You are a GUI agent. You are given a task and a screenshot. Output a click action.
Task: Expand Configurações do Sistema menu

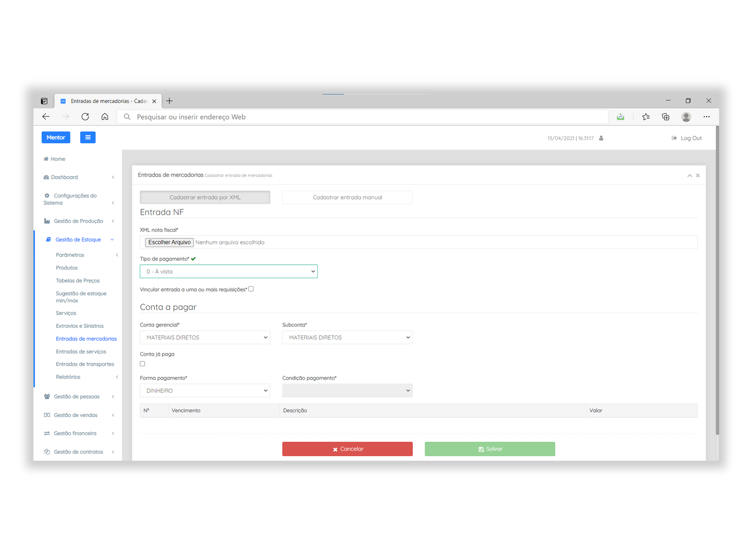point(78,199)
